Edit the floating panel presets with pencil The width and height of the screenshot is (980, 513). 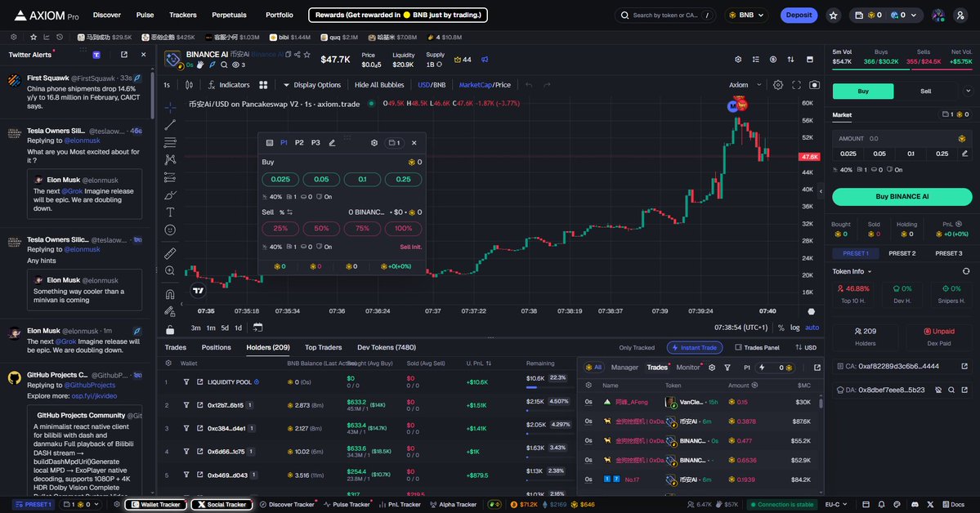[332, 143]
